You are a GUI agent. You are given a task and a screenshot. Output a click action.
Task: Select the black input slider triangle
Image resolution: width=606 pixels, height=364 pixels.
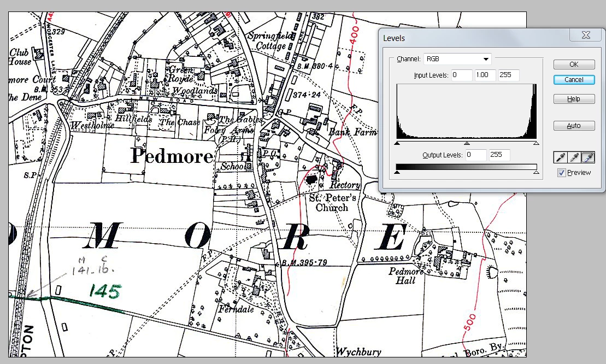(397, 143)
